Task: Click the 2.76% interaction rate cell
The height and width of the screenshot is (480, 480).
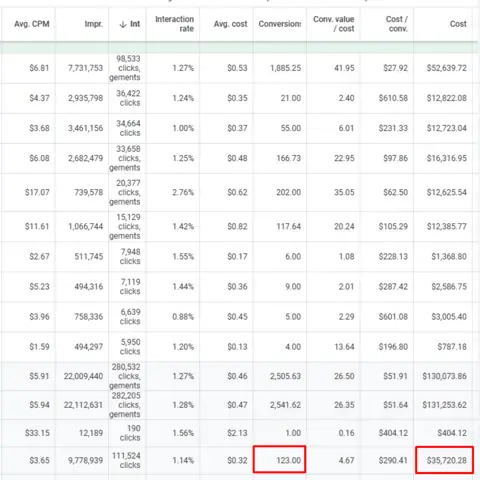Action: click(x=183, y=192)
